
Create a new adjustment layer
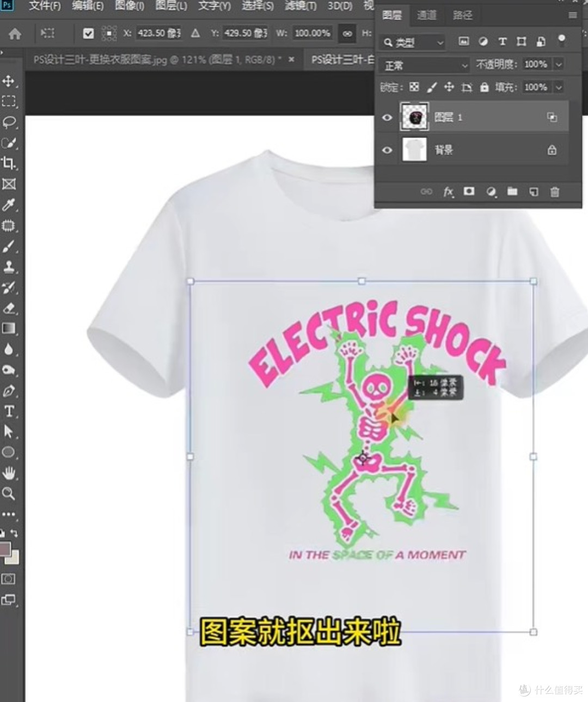491,192
